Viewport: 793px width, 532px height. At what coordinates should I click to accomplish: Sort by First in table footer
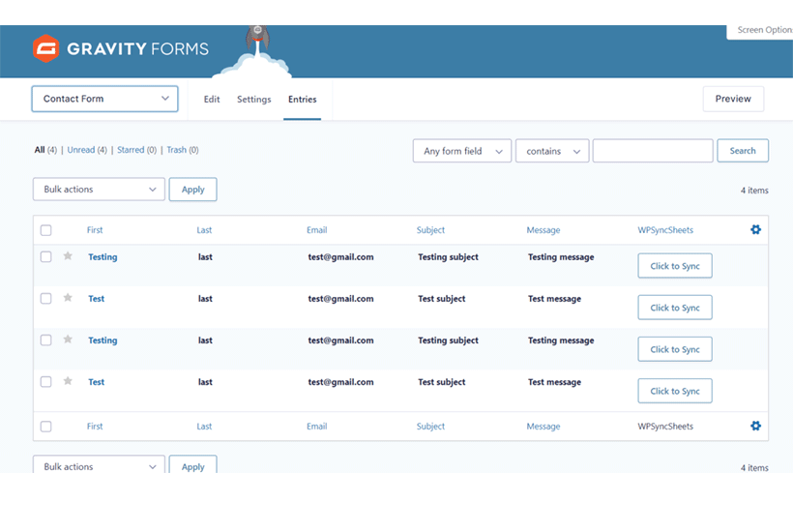[x=95, y=427]
